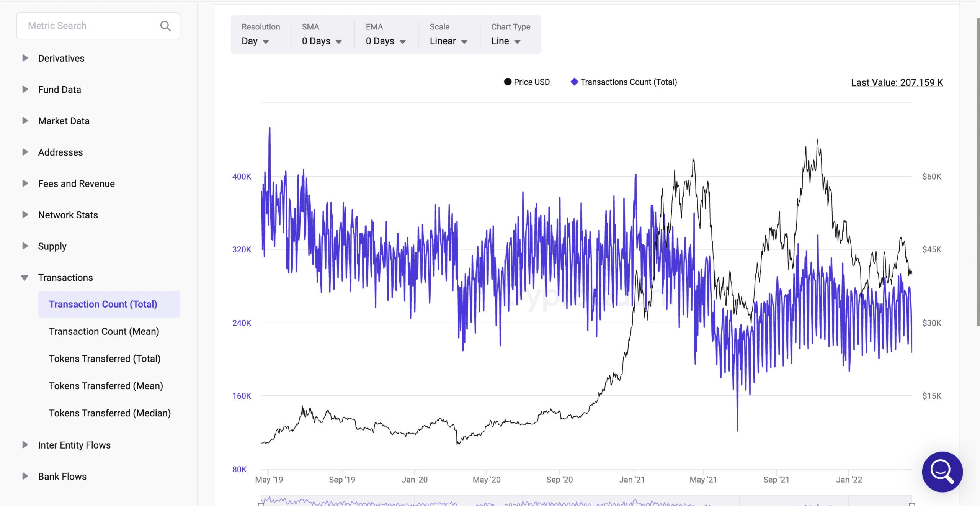Click the 400K y-axis label
The image size is (980, 506).
(242, 177)
